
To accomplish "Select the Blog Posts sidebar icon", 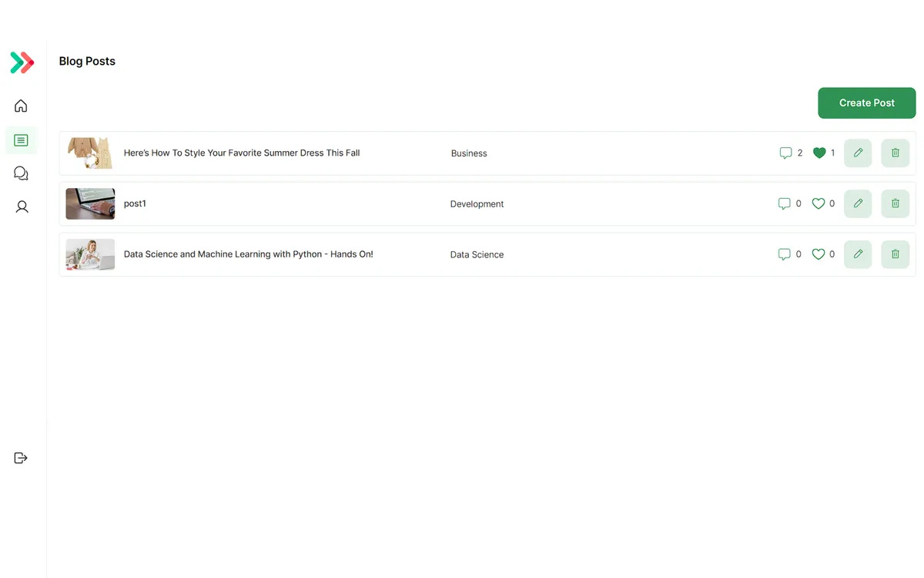I will tap(21, 140).
